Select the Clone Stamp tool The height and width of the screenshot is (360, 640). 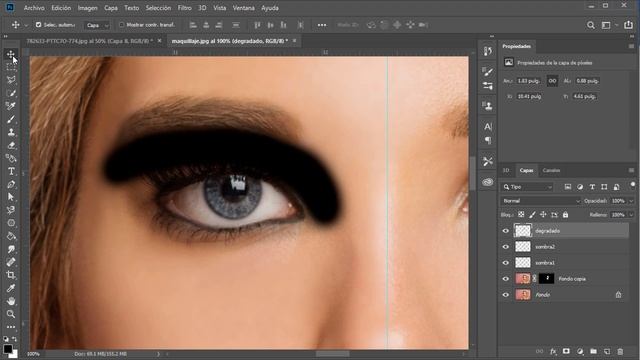click(x=11, y=132)
